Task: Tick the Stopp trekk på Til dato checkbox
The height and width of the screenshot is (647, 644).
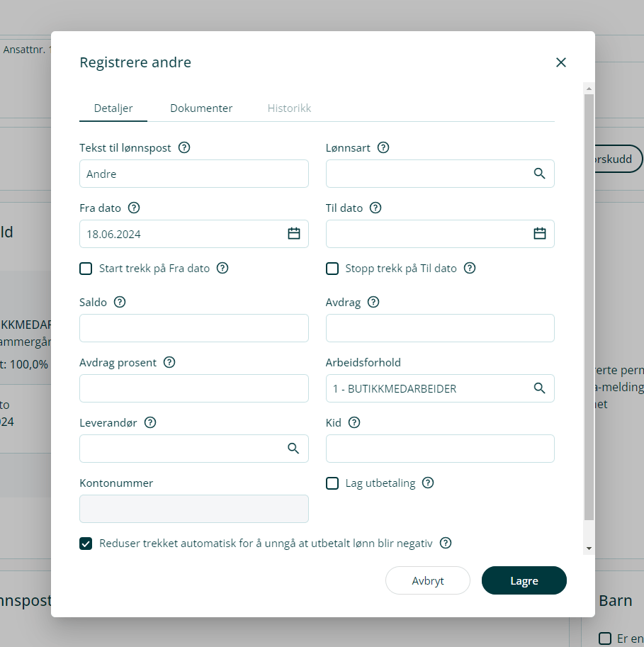Action: point(332,269)
